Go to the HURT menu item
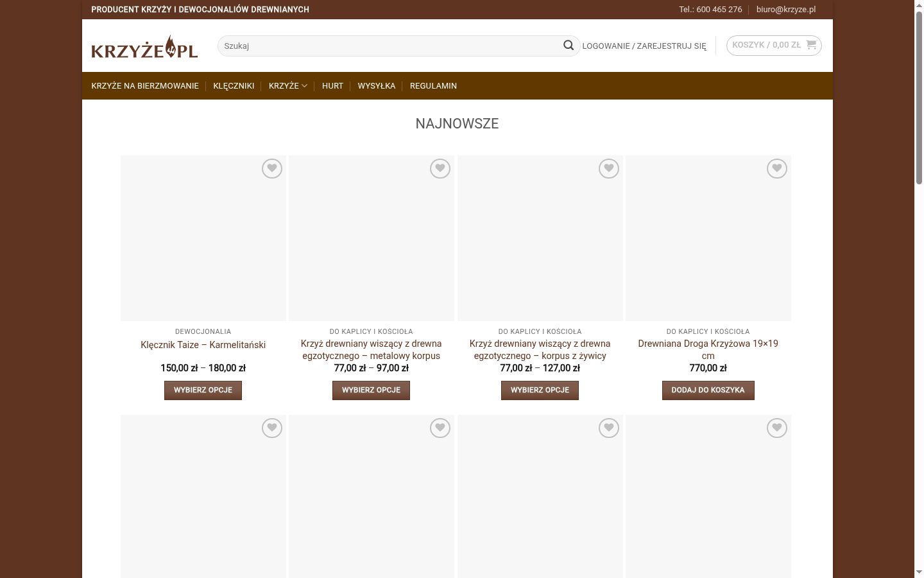Screen dimensions: 924x578 click(332, 86)
